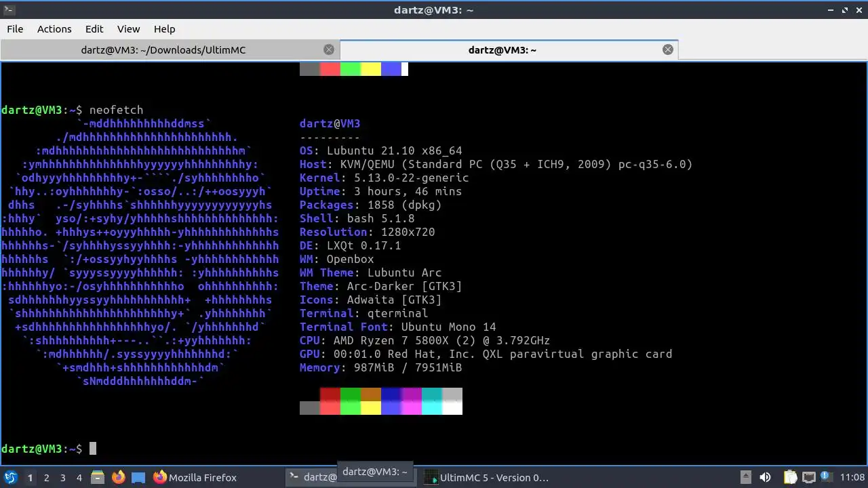Close the dartz@VM3: ~ terminal tab

click(x=668, y=49)
